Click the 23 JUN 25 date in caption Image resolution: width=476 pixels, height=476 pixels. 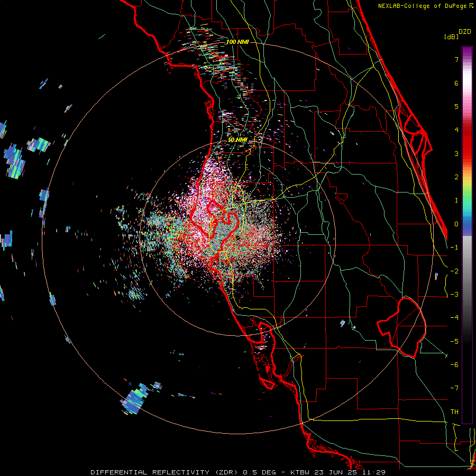coord(337,472)
